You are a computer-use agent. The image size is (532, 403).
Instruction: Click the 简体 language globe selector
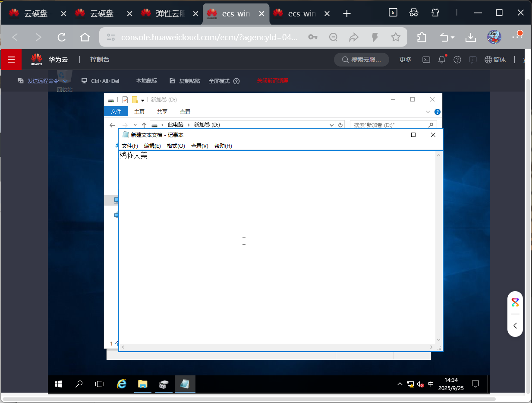click(x=495, y=60)
